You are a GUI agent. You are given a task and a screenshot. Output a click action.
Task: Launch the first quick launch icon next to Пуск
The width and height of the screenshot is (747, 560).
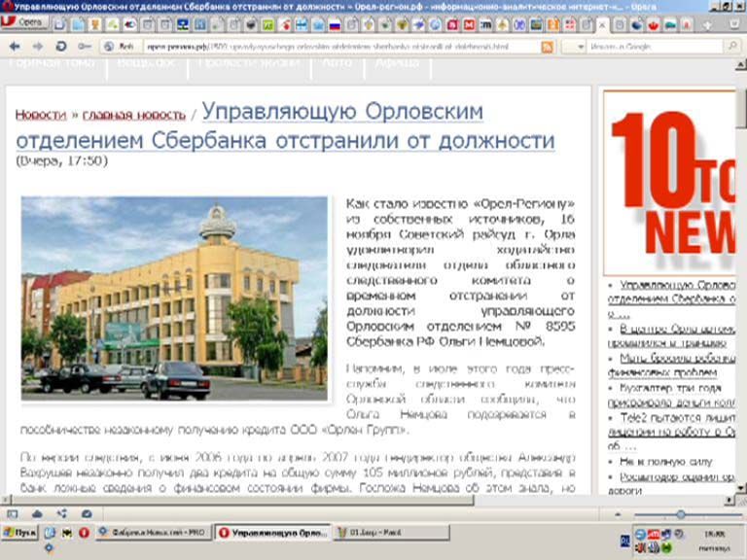tap(50, 533)
